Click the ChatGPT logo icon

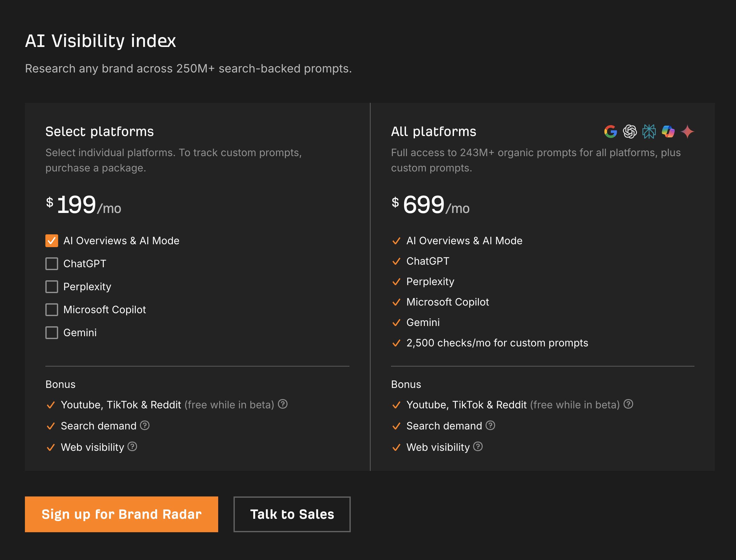(x=630, y=132)
